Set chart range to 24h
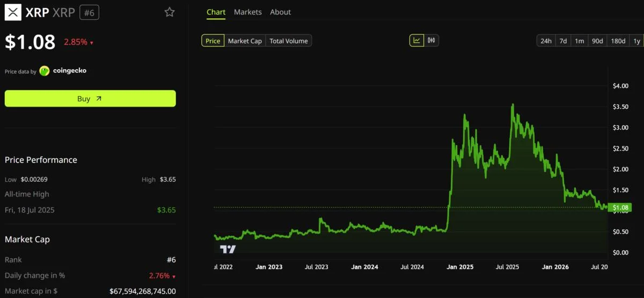This screenshot has height=298, width=644. 546,41
